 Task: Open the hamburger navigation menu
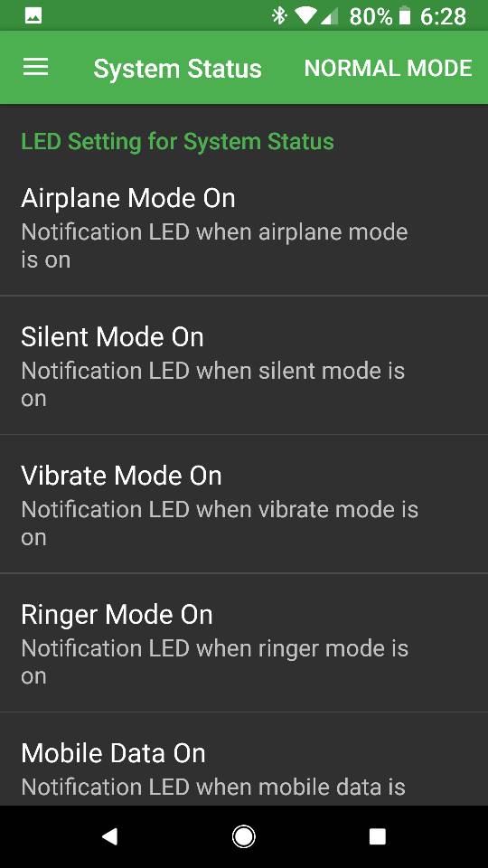35,68
